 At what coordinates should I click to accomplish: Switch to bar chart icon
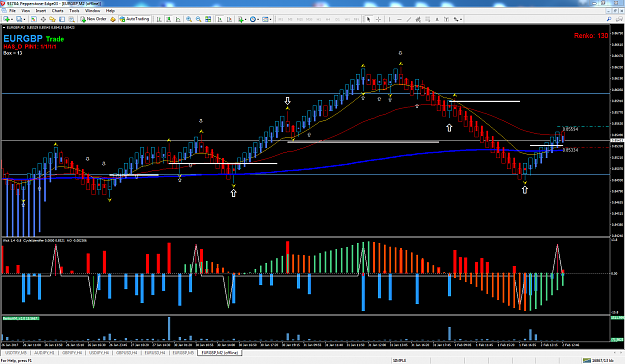pos(159,19)
